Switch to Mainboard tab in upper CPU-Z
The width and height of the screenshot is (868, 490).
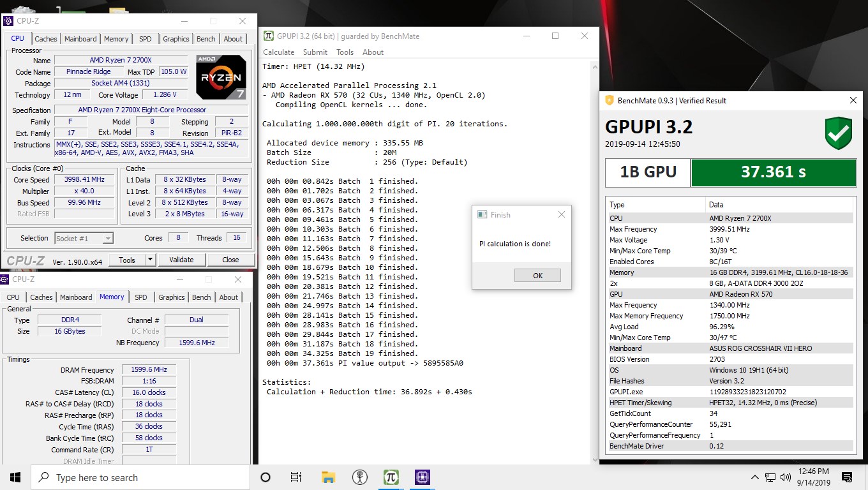click(80, 39)
